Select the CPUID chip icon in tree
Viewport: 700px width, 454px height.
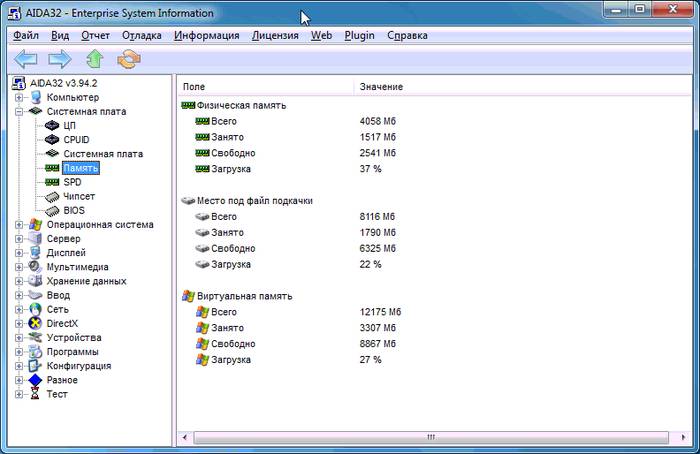point(52,140)
